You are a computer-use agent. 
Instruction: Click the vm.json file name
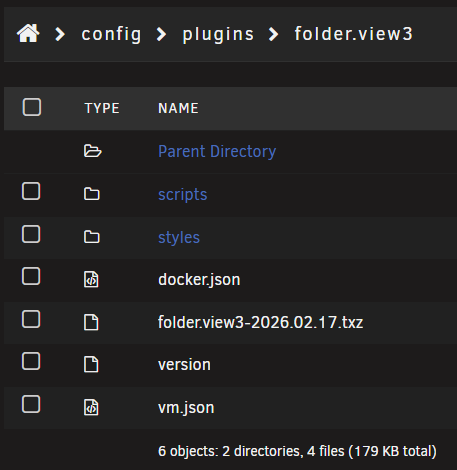186,408
